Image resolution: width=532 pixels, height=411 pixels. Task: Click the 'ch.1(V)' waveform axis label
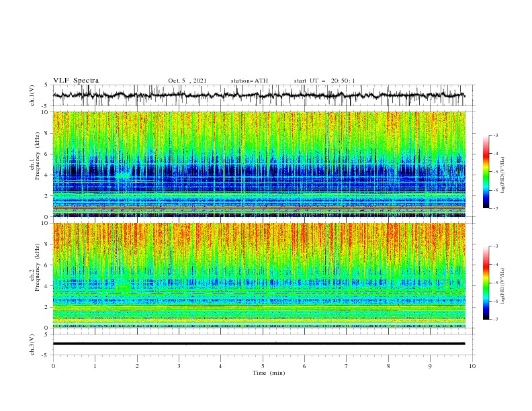(32, 95)
